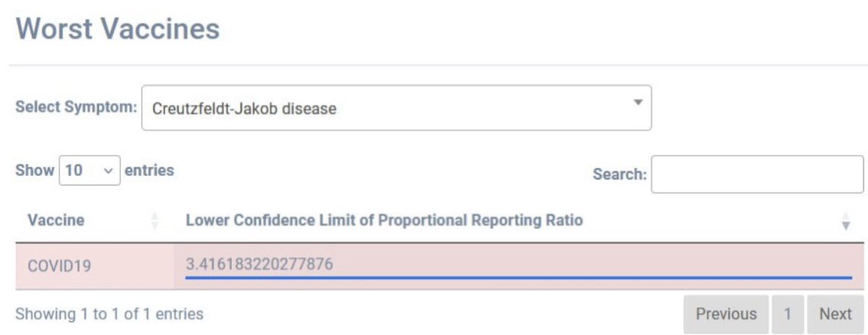Select page 1 in the pagination
868x335 pixels.
[788, 314]
